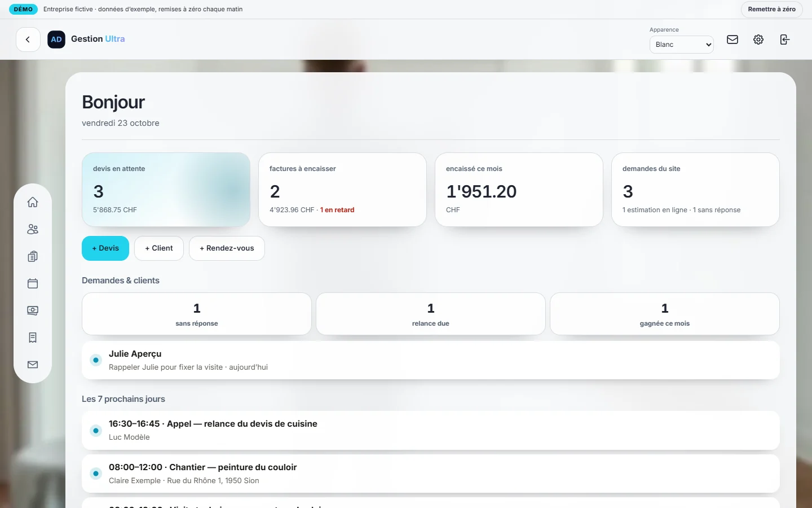Go back with the chevron arrow button

[x=28, y=40]
